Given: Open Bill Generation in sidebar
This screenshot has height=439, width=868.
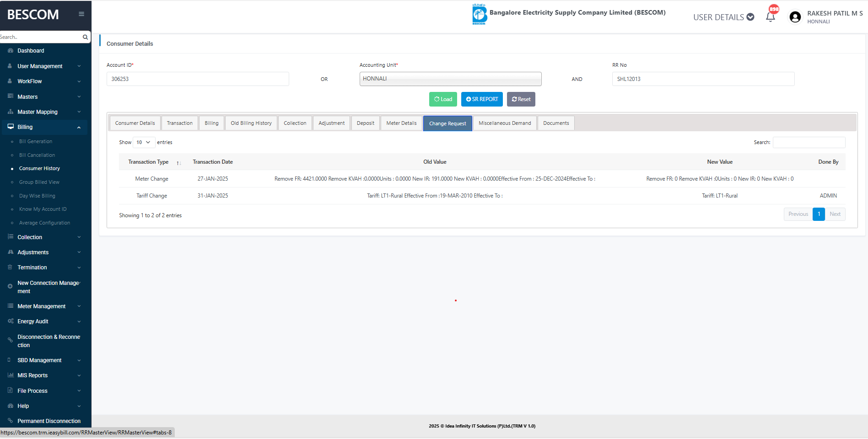Looking at the screenshot, I should [36, 142].
